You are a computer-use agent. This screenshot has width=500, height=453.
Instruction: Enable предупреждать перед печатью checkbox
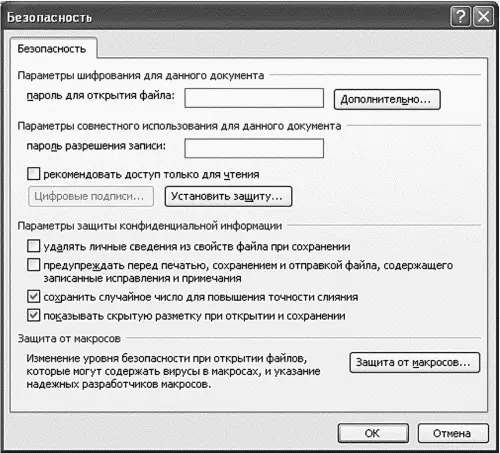[33, 265]
